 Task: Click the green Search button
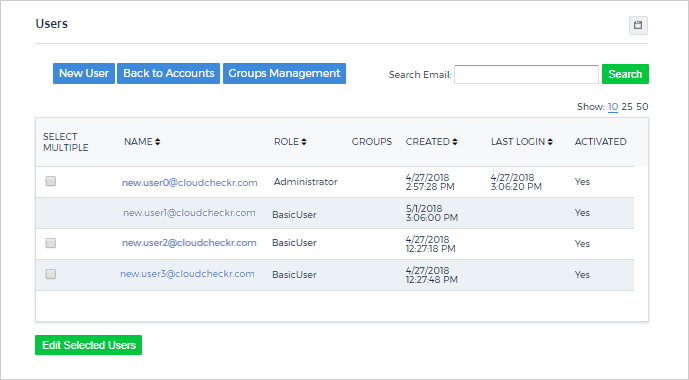625,74
